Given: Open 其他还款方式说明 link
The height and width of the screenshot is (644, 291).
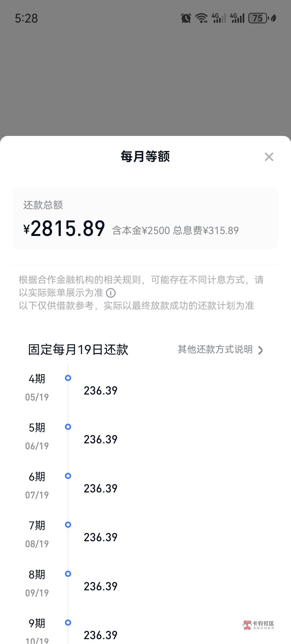Looking at the screenshot, I should [x=215, y=350].
